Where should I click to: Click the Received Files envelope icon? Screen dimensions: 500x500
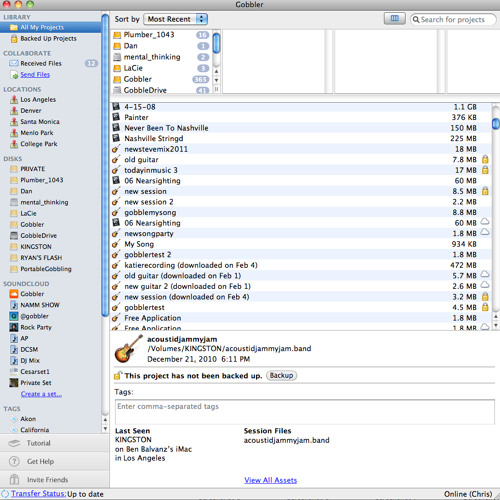(14, 63)
